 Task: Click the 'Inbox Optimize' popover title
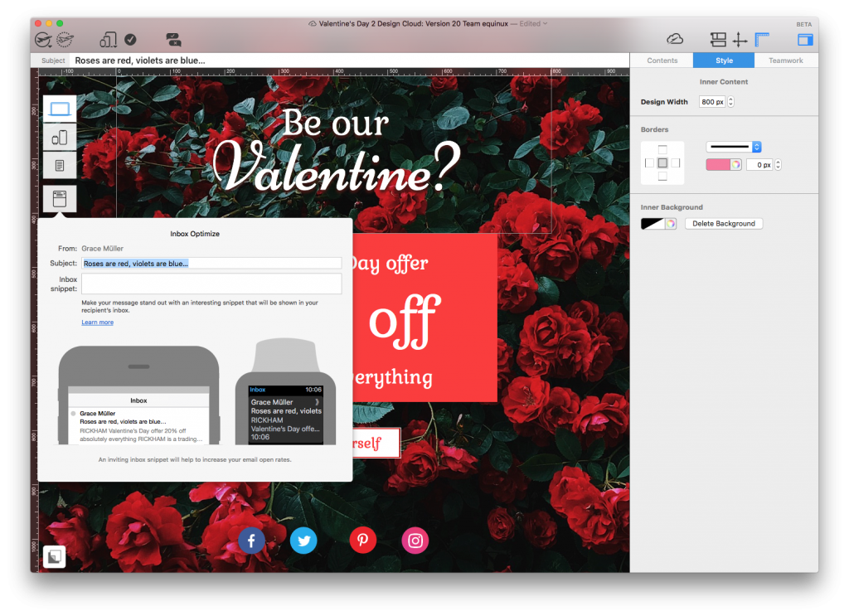point(195,234)
